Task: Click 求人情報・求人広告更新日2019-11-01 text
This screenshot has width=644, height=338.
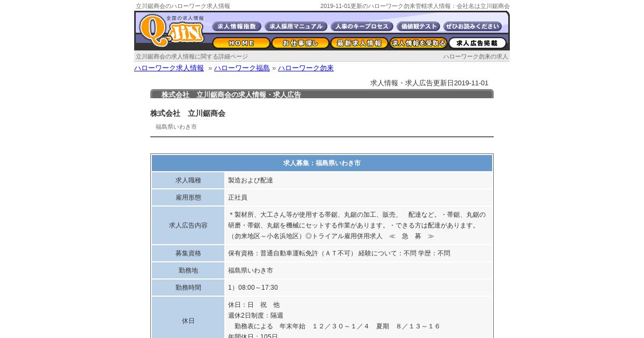Action: pos(429,83)
